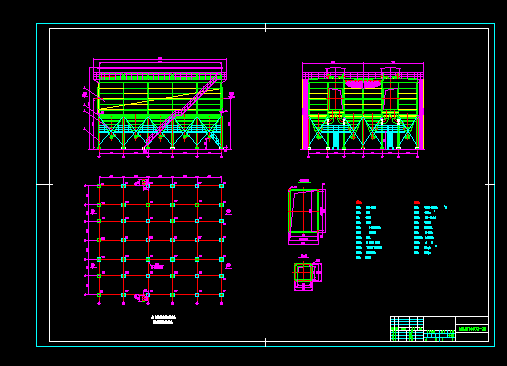Click the magenta curved duct in front elevation
The image size is (507, 366).
[363, 83]
